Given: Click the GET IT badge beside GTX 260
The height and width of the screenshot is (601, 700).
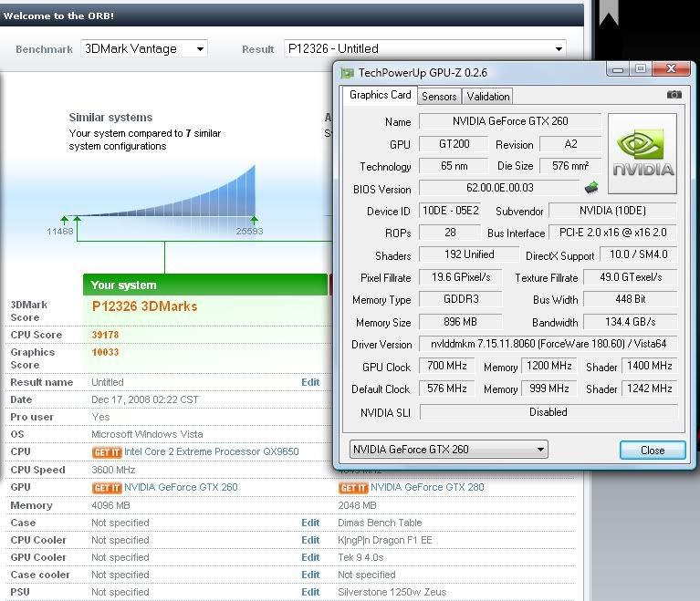Looking at the screenshot, I should pyautogui.click(x=107, y=488).
